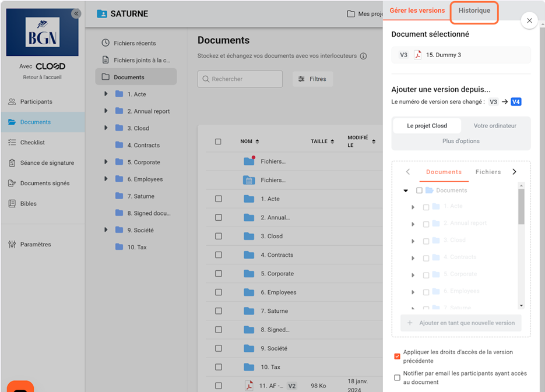Screen dimensions: 545x392
Task: Open Documents signés section
Action: tap(44, 183)
